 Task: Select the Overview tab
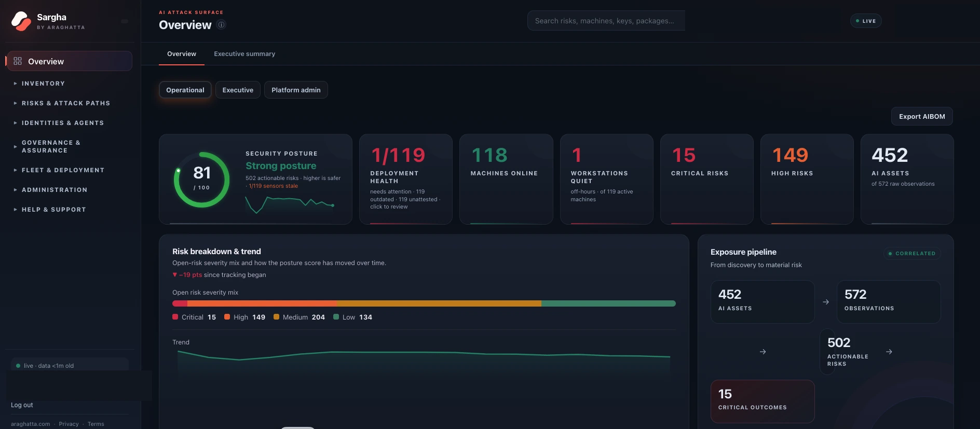(182, 54)
